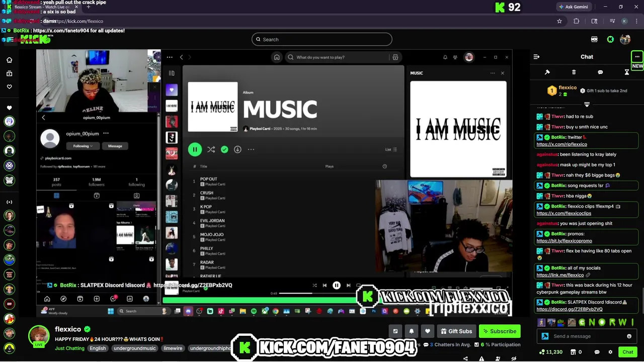Open List view dropdown in Spotify
Image resolution: width=644 pixels, height=362 pixels.
pos(391,149)
